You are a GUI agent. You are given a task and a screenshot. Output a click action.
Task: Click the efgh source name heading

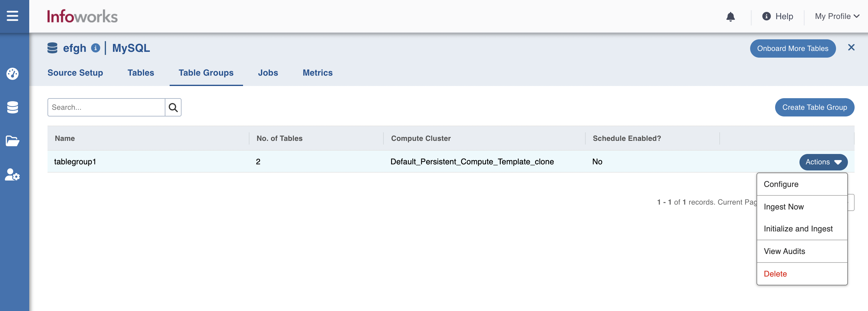click(75, 48)
